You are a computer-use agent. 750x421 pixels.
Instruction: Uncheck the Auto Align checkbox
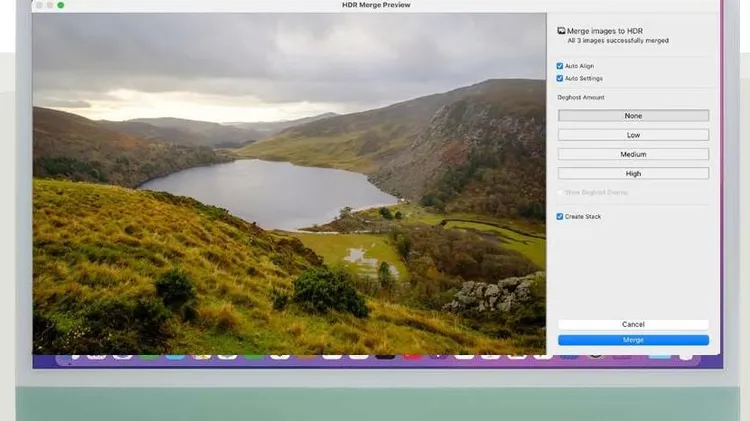pos(560,66)
